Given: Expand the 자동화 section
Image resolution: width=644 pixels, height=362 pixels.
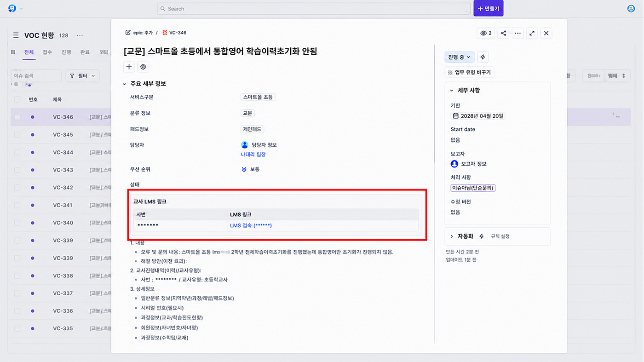Looking at the screenshot, I should [452, 236].
